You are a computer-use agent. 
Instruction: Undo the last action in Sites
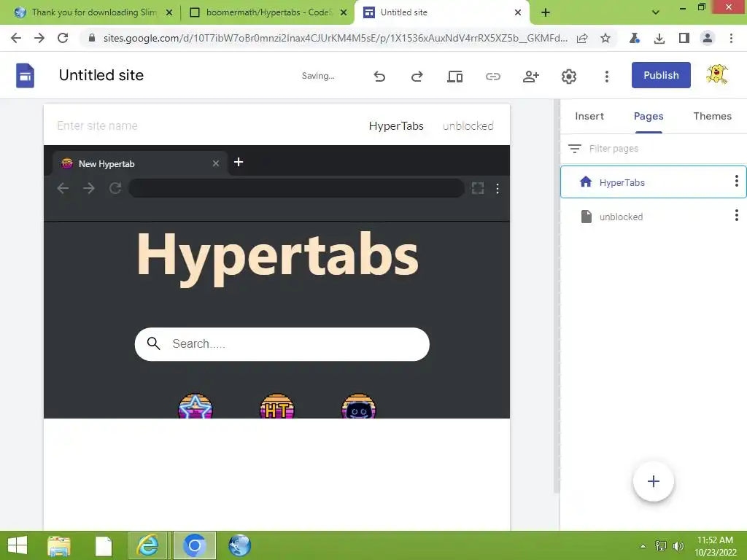(x=379, y=76)
